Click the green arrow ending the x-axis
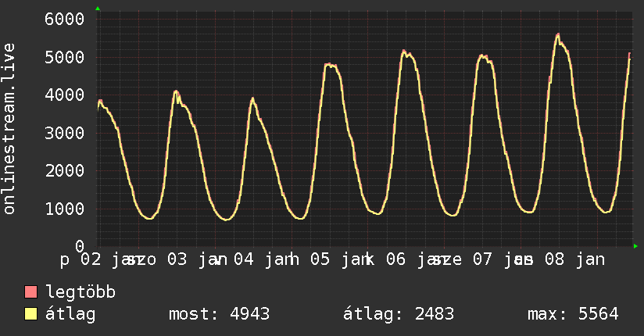 [635, 246]
